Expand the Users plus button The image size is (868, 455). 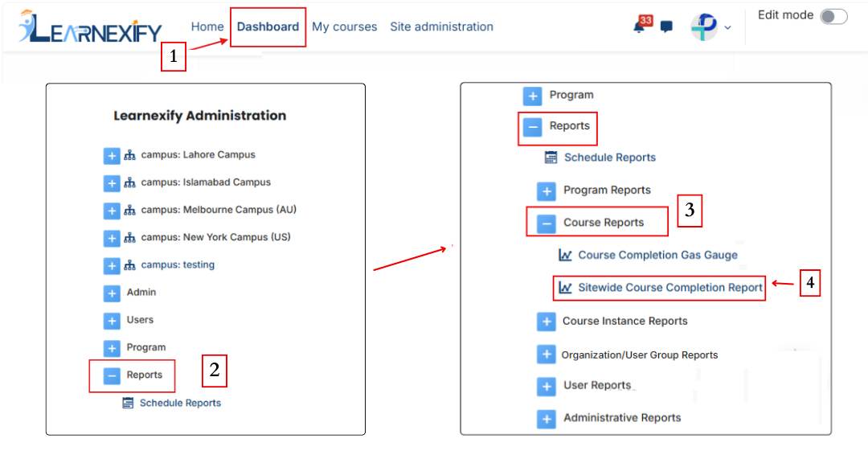(x=112, y=321)
